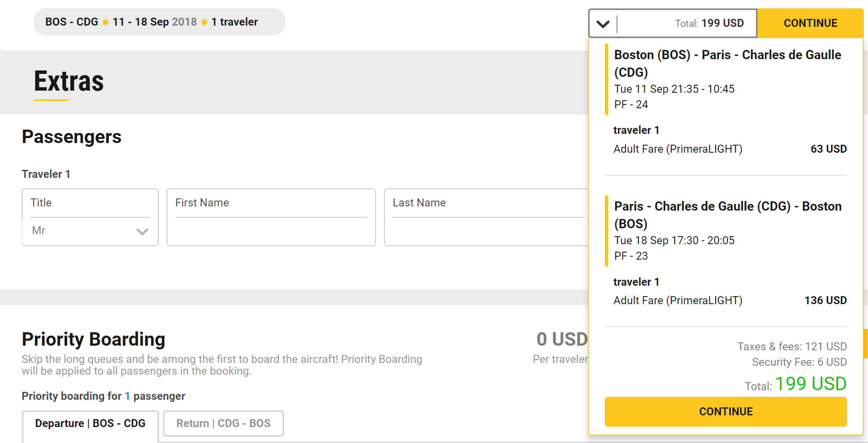
Task: Click the 136 USD return fare amount
Action: click(825, 300)
